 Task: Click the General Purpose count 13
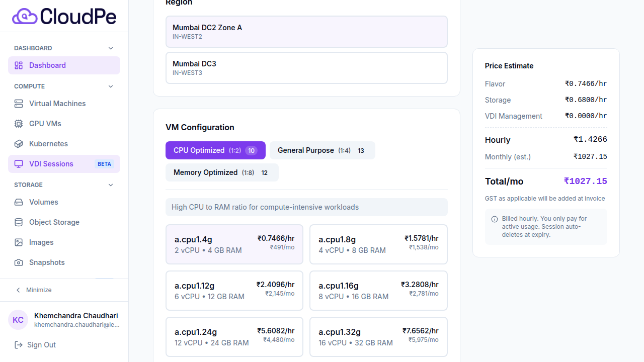coord(361,151)
